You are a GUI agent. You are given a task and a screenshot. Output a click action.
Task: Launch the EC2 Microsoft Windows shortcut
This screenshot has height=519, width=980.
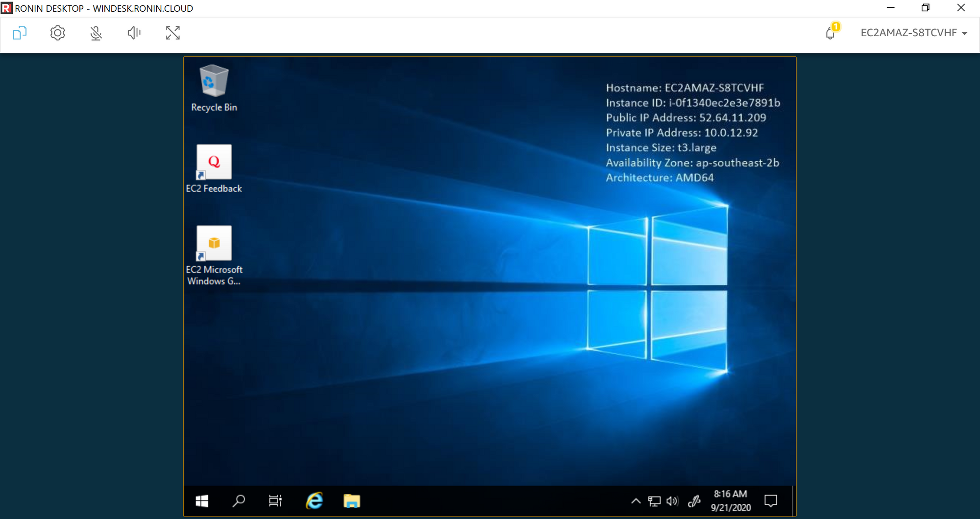pos(214,244)
